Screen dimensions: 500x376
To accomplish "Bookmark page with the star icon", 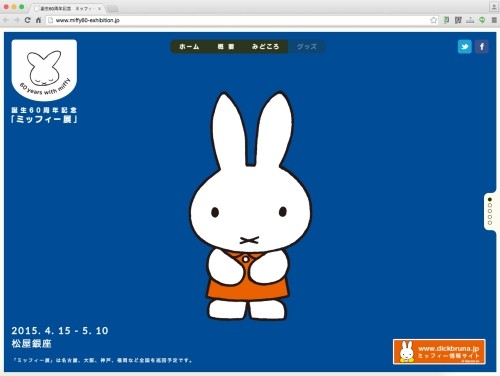I will coord(433,20).
